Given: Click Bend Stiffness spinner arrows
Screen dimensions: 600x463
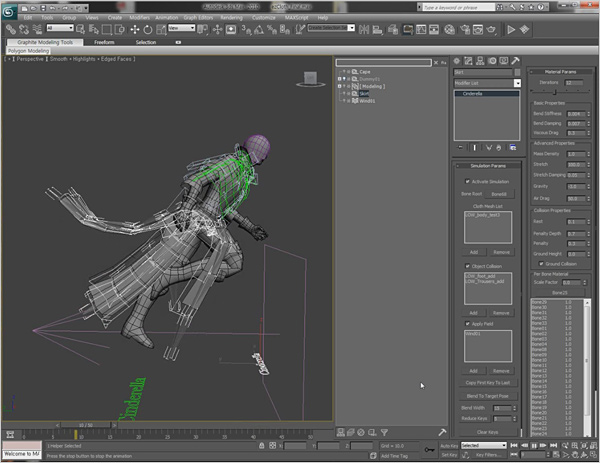Looking at the screenshot, I should (589, 114).
